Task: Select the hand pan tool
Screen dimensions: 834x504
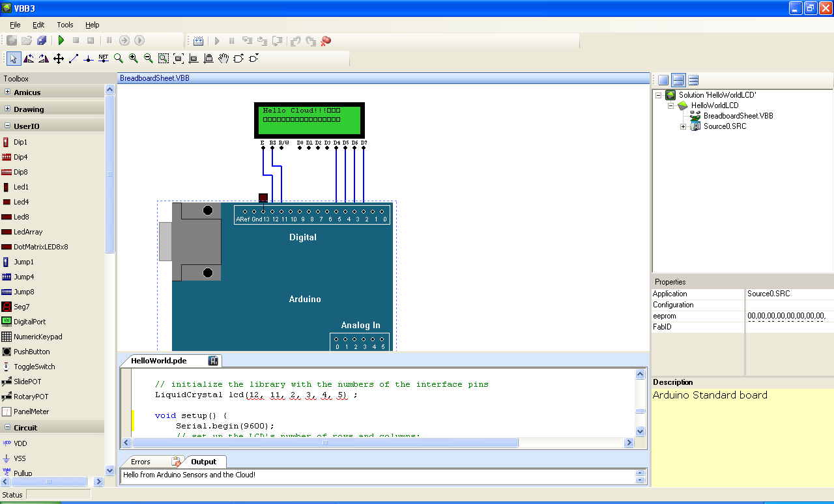Action: [223, 59]
